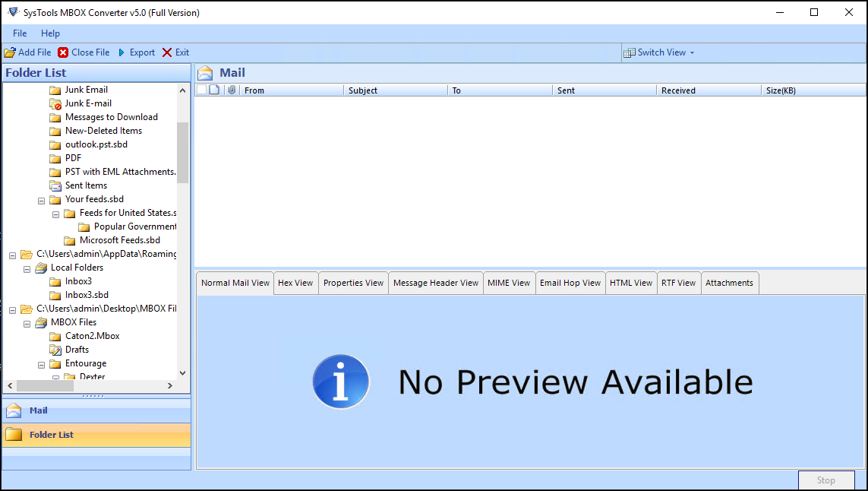Click the Inbox3 folder icon
Image resolution: width=868 pixels, height=491 pixels.
pyautogui.click(x=55, y=281)
